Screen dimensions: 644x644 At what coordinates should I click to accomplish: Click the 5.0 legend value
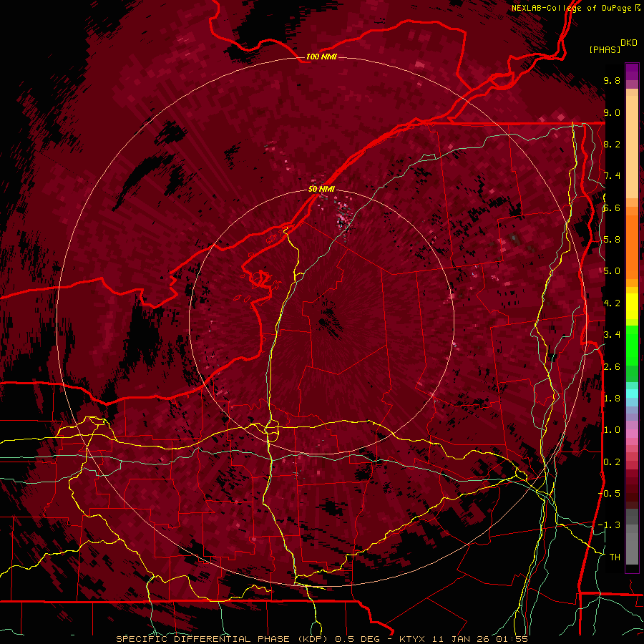pyautogui.click(x=612, y=271)
